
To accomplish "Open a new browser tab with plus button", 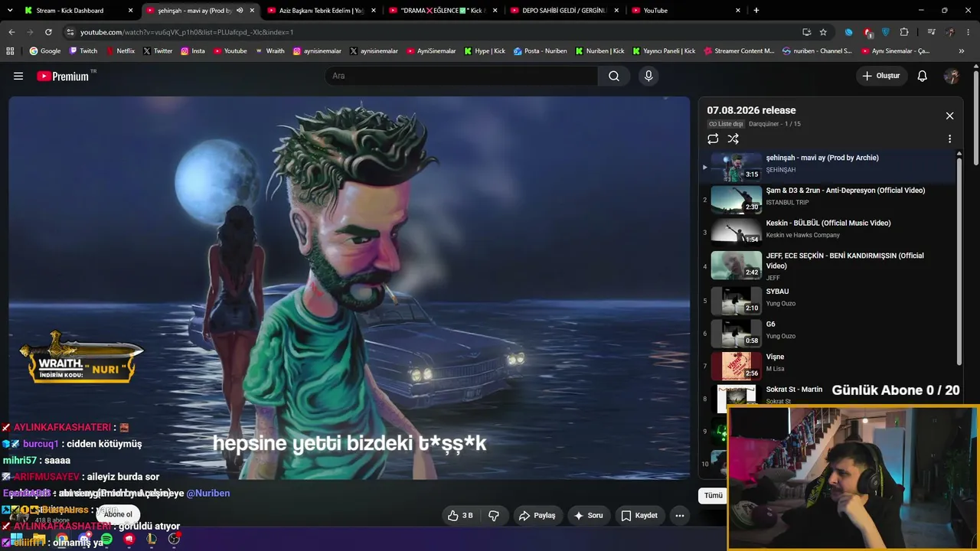I will tap(756, 11).
